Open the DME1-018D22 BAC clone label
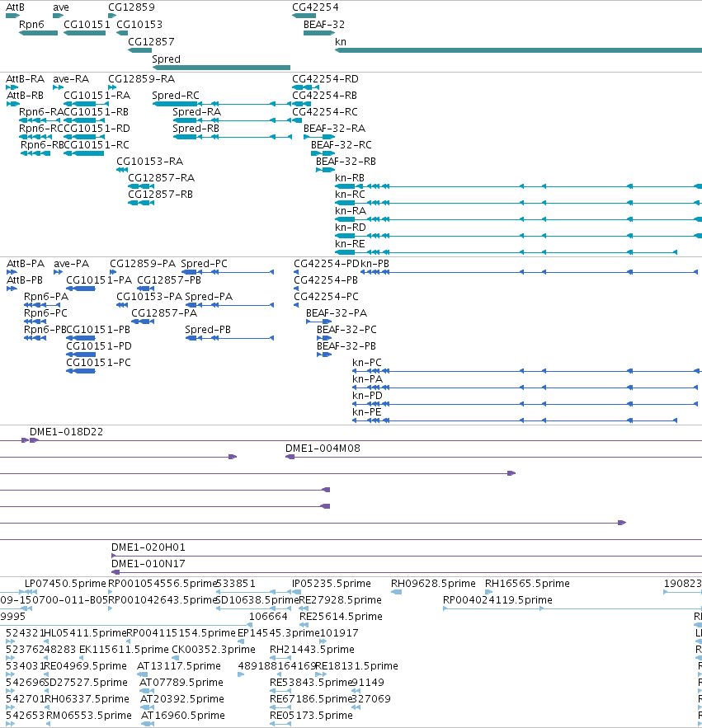 pos(67,432)
